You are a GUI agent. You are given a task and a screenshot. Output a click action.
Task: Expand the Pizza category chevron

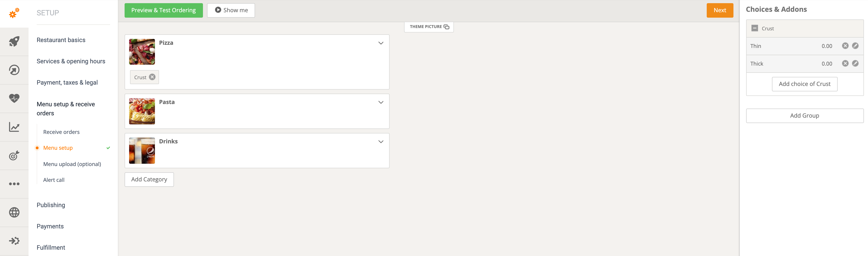point(380,43)
